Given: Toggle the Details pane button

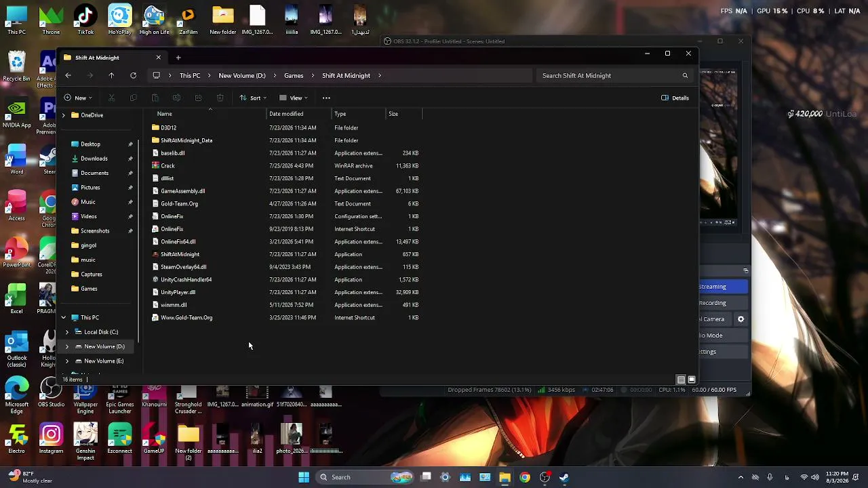Looking at the screenshot, I should click(x=675, y=98).
